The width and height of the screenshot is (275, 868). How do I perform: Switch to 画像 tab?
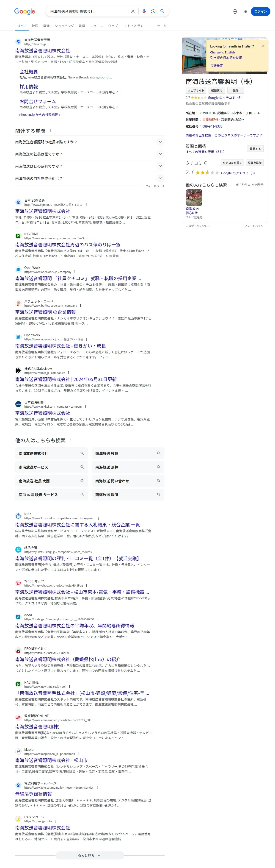(47, 26)
